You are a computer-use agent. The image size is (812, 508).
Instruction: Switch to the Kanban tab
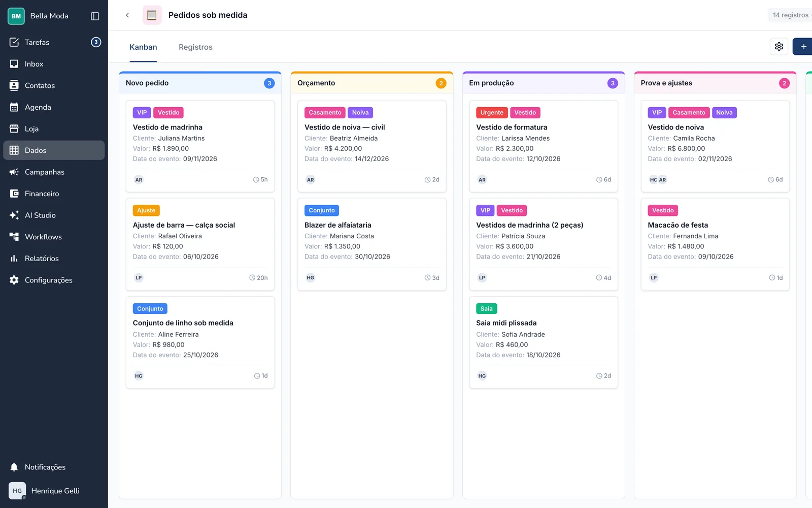143,47
